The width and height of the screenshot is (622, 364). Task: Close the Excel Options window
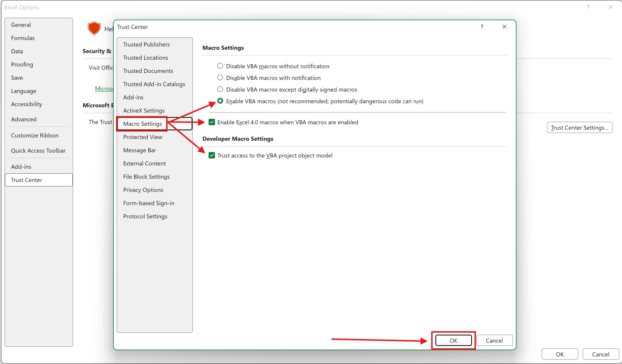611,7
